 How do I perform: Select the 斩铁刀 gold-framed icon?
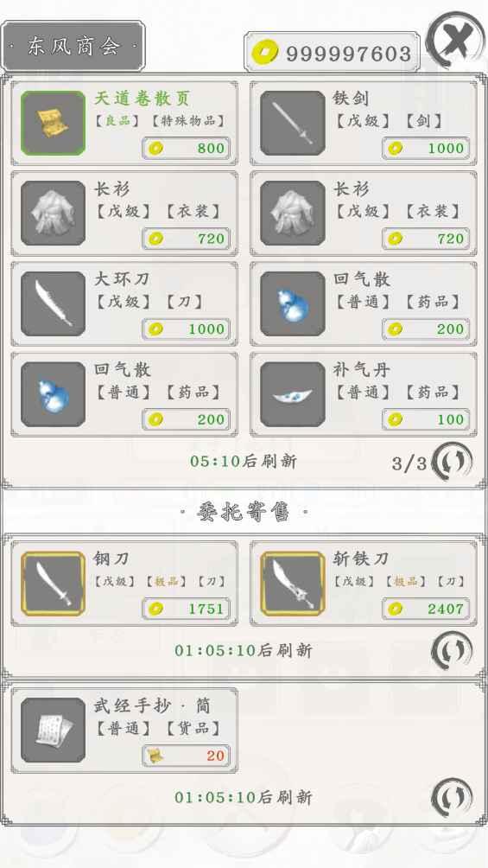click(293, 584)
